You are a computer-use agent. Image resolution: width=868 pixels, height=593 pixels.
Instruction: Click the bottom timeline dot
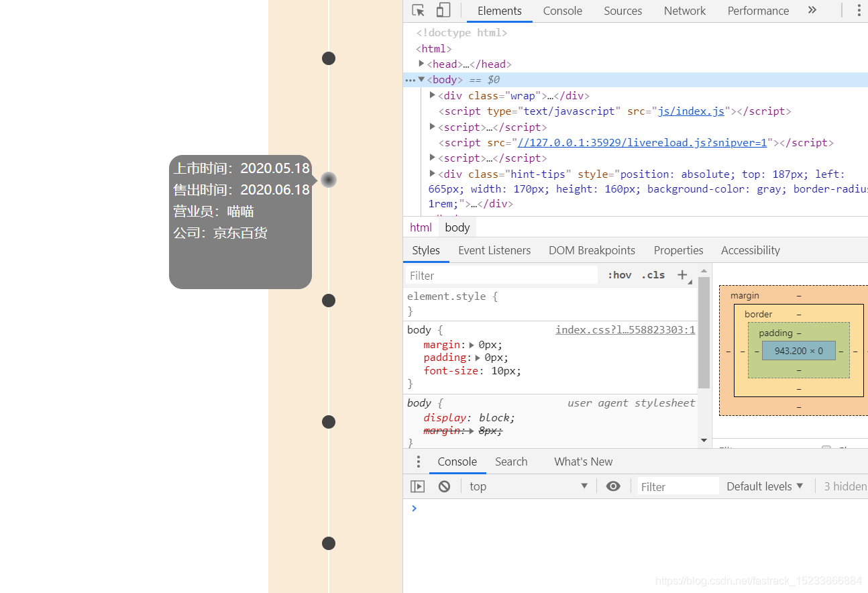click(329, 543)
